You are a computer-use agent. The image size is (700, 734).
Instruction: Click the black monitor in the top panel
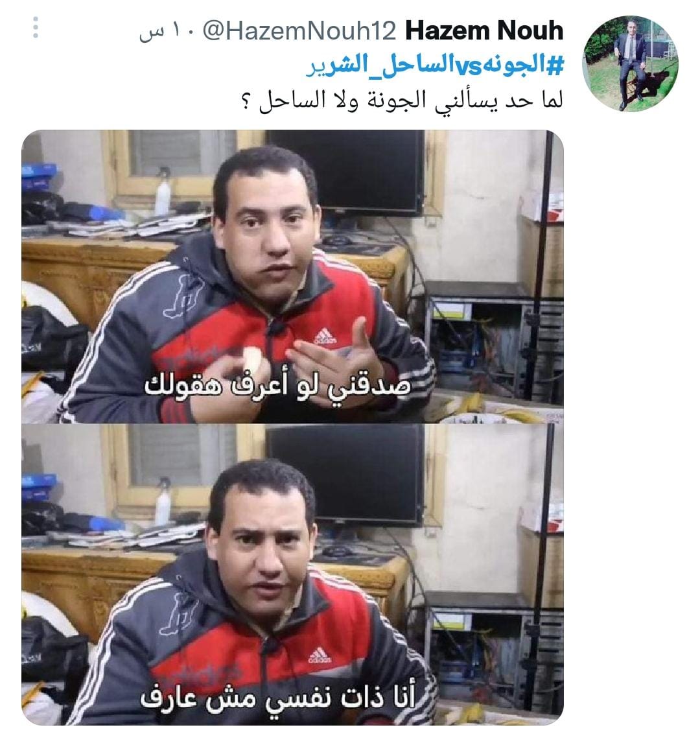click(346, 172)
